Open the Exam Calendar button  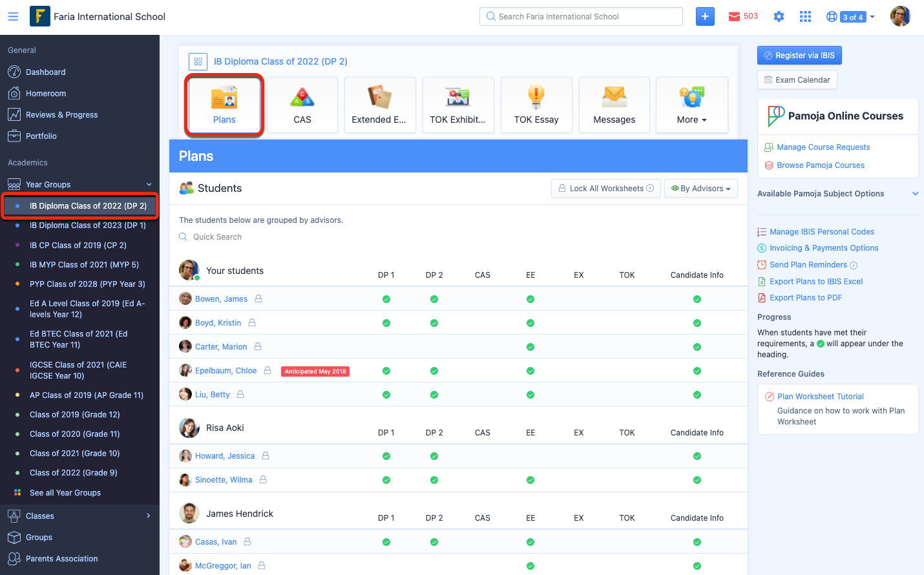pos(797,80)
